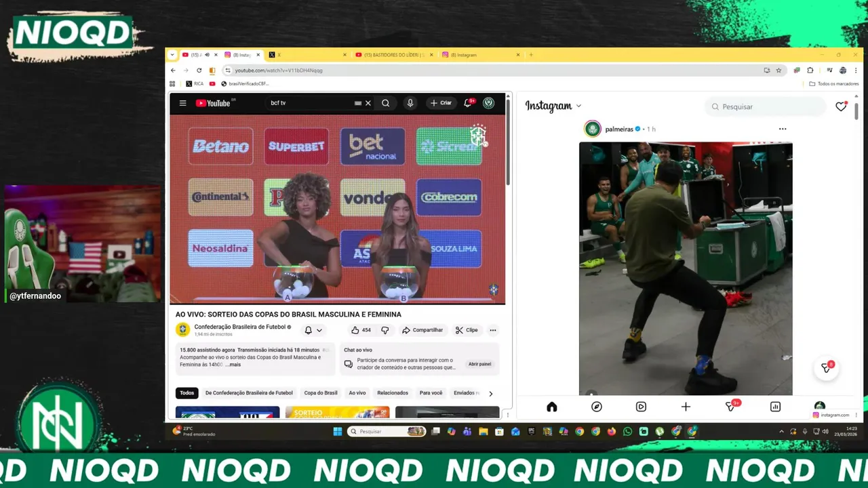Open the CBF channel avatar
The width and height of the screenshot is (868, 488).
pos(182,329)
